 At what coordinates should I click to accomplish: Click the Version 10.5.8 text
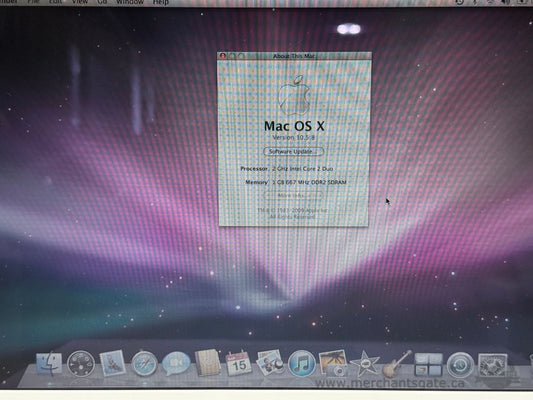click(x=294, y=137)
